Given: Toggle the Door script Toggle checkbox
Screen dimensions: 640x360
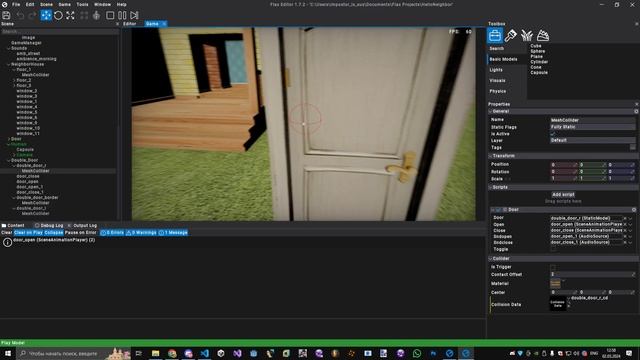Looking at the screenshot, I should tap(553, 249).
